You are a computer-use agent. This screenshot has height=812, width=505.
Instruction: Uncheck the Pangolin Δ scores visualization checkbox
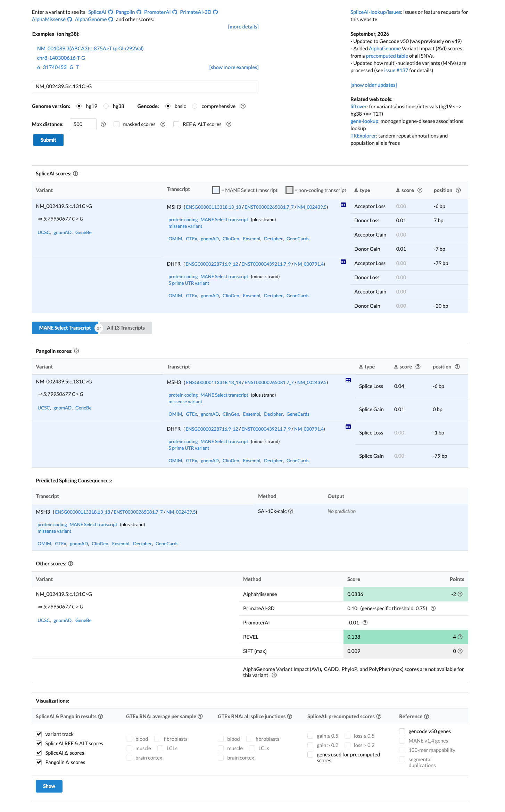pyautogui.click(x=39, y=762)
